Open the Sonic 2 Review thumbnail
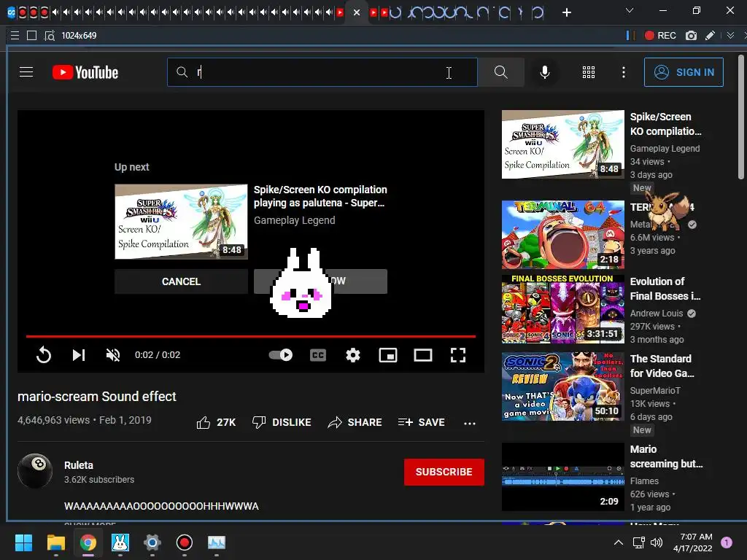Viewport: 747px width, 560px height. [x=562, y=386]
